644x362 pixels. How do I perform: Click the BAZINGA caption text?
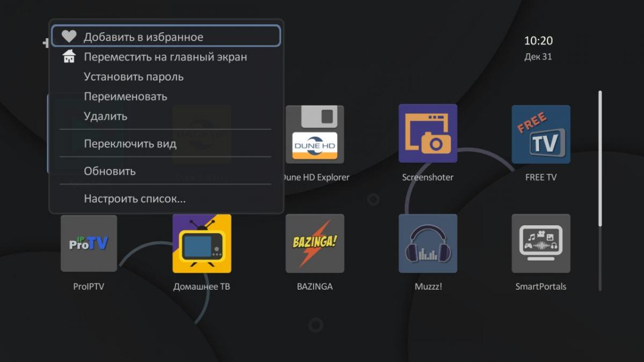314,286
